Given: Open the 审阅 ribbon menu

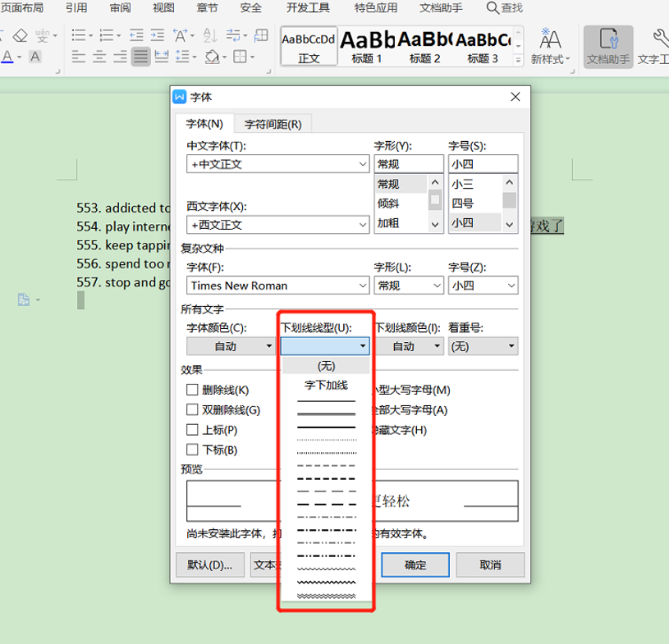Looking at the screenshot, I should (120, 8).
